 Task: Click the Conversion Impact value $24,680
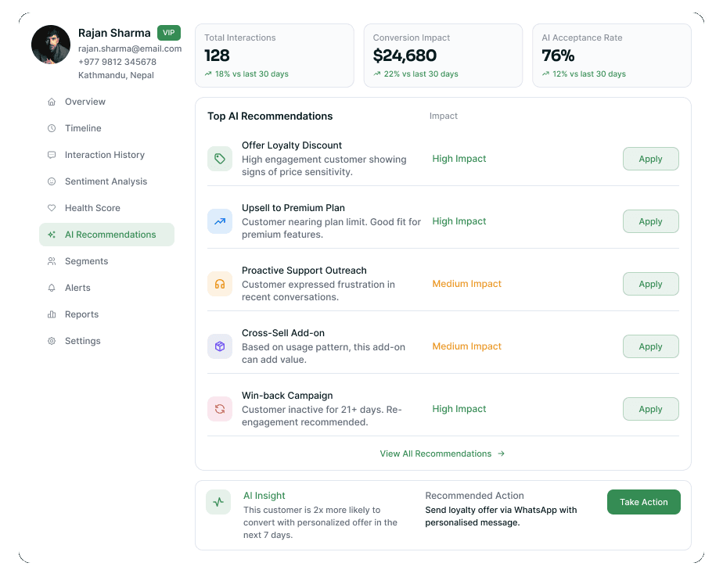click(405, 56)
